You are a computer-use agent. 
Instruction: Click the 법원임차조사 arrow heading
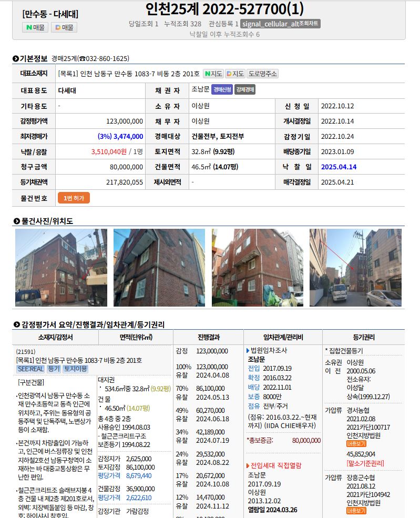[267, 350]
